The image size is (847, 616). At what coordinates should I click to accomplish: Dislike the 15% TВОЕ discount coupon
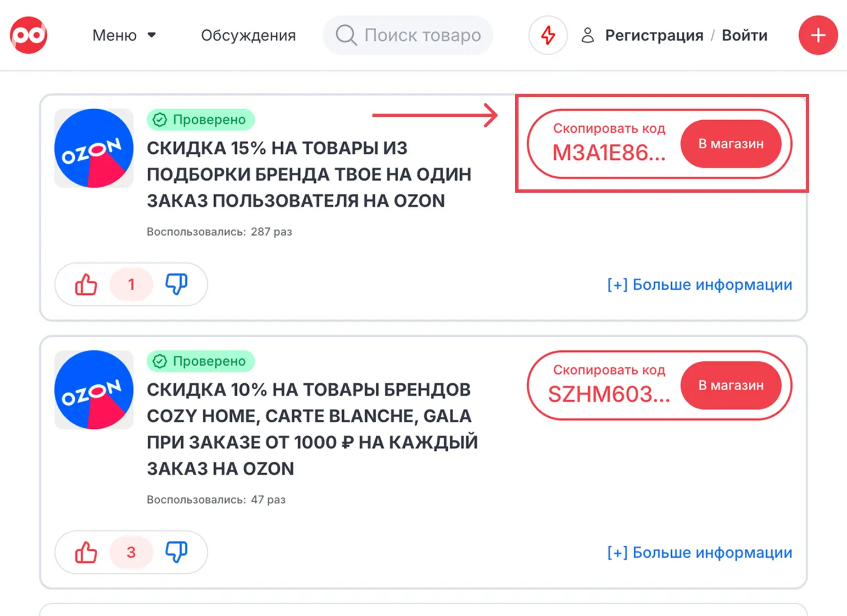coord(176,284)
